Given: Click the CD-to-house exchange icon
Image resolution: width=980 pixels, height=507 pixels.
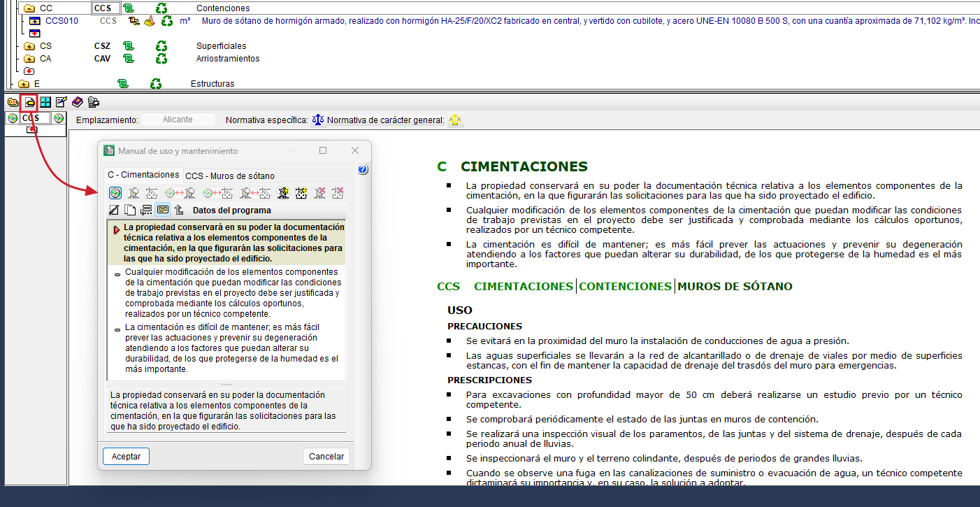Looking at the screenshot, I should coord(217,193).
